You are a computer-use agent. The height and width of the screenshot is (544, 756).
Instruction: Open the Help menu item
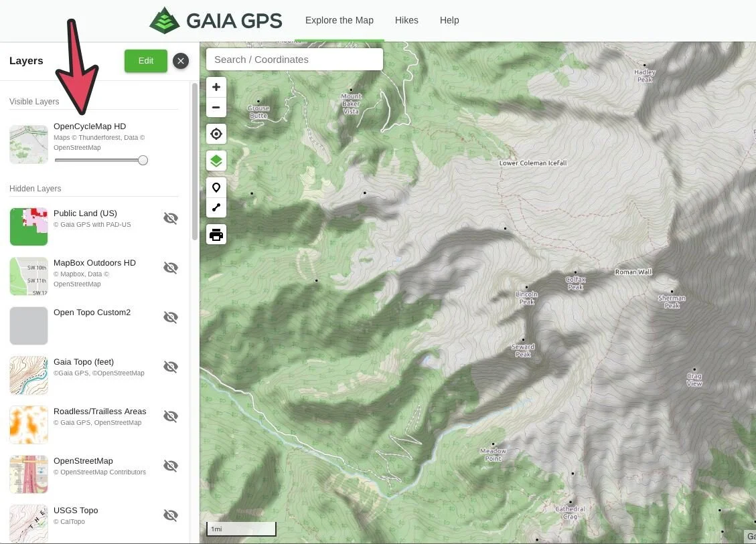(x=449, y=20)
